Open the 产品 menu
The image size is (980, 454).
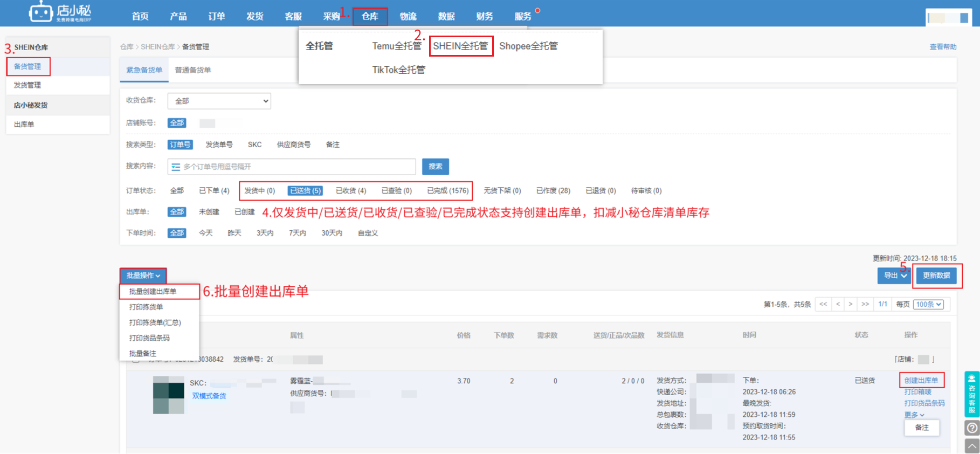tap(178, 16)
